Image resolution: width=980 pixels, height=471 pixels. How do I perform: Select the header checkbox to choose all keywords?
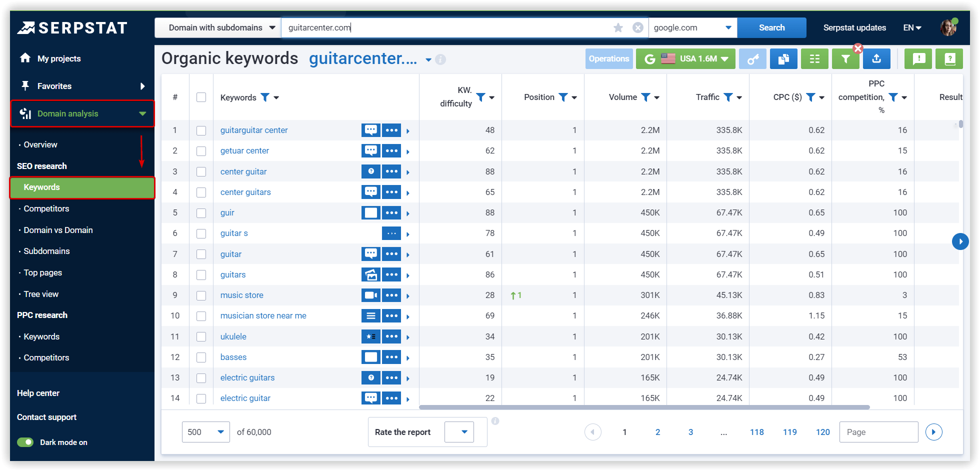click(201, 97)
